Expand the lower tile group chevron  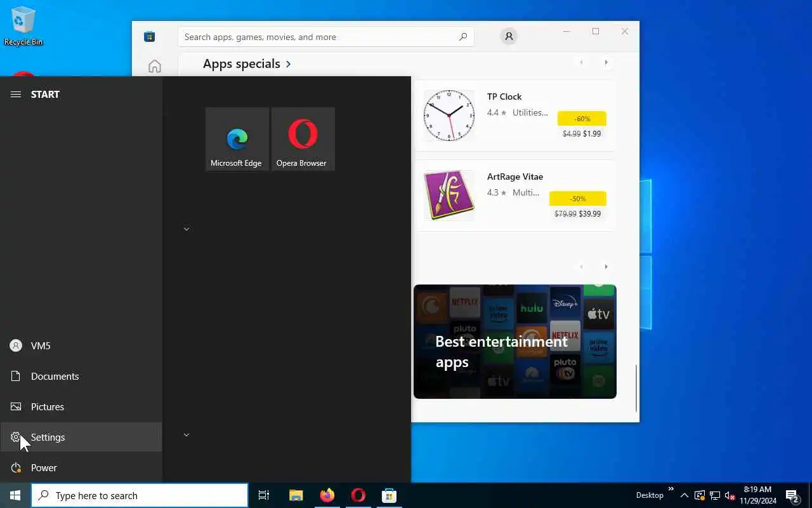[187, 435]
